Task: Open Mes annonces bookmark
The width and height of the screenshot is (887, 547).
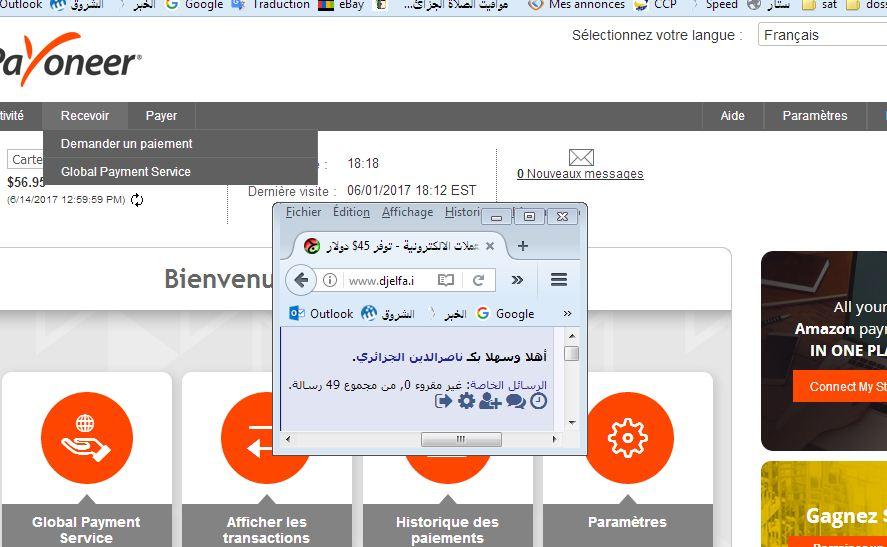Action: coord(577,5)
